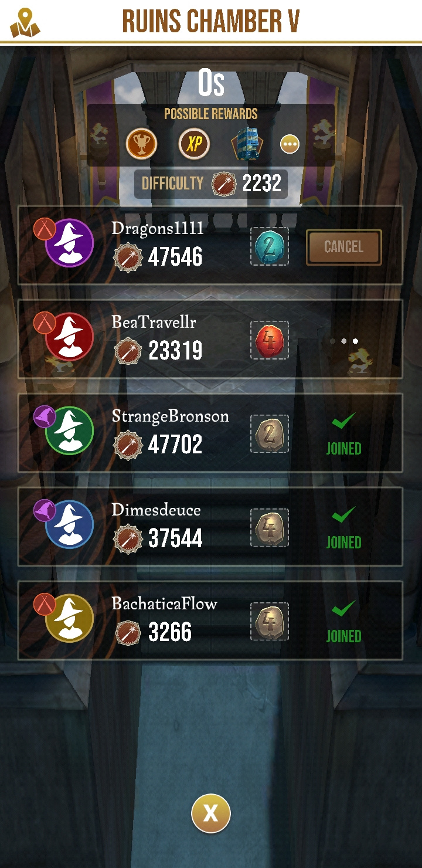The height and width of the screenshot is (868, 422).
Task: Open BachaticaFlow's yellow wizard avatar
Action: (69, 618)
